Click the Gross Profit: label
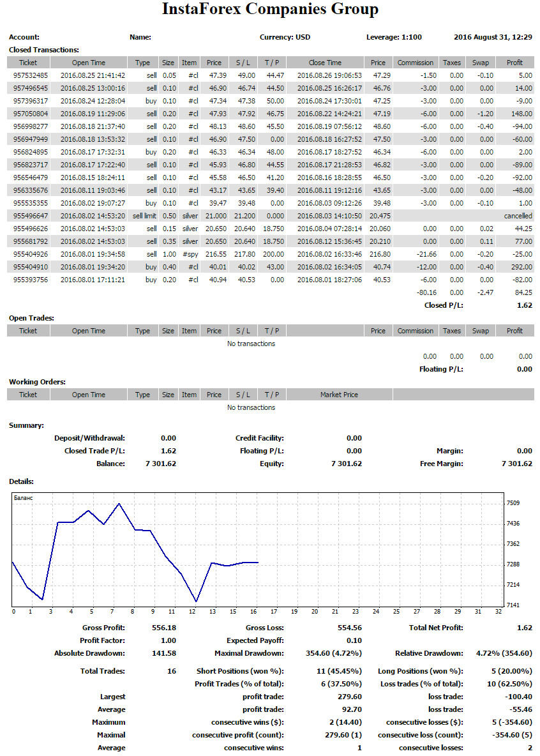Image resolution: width=540 pixels, height=756 pixels. 103,628
